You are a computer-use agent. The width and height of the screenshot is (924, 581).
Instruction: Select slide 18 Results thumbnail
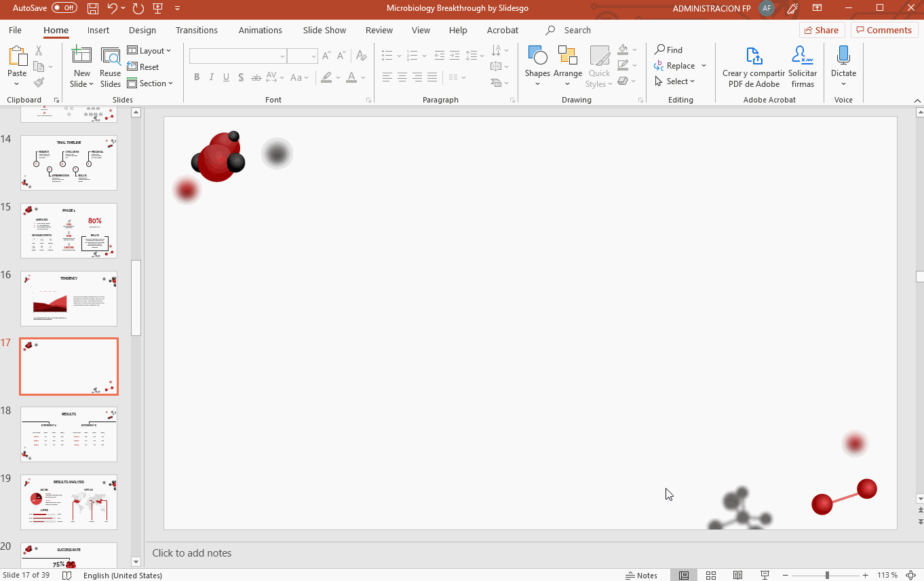point(69,434)
